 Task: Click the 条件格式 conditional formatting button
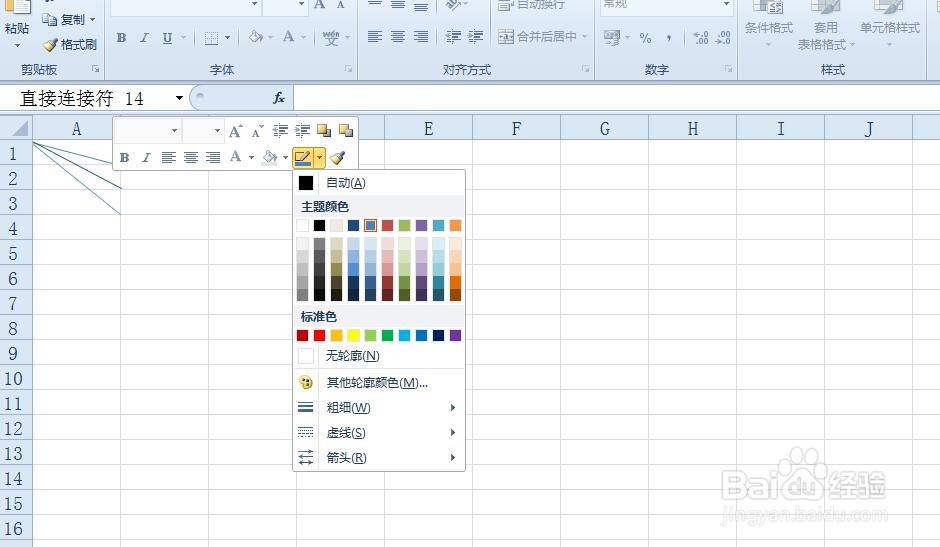769,25
